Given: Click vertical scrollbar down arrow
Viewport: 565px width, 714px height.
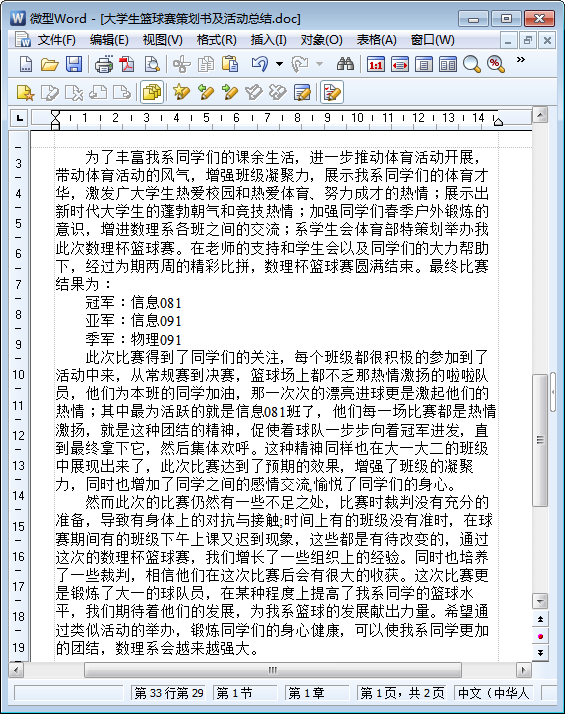Looking at the screenshot, I should pyautogui.click(x=540, y=601).
